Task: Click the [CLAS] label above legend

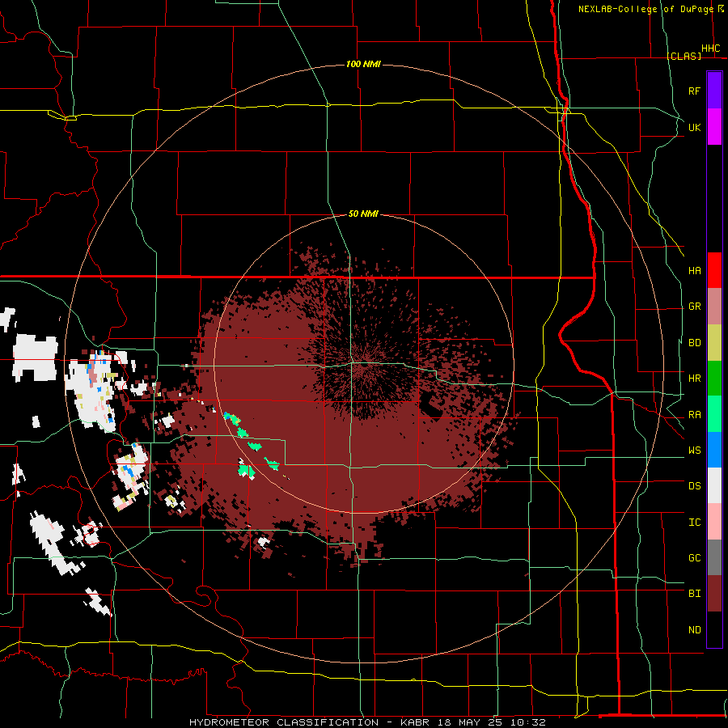Action: [x=684, y=56]
